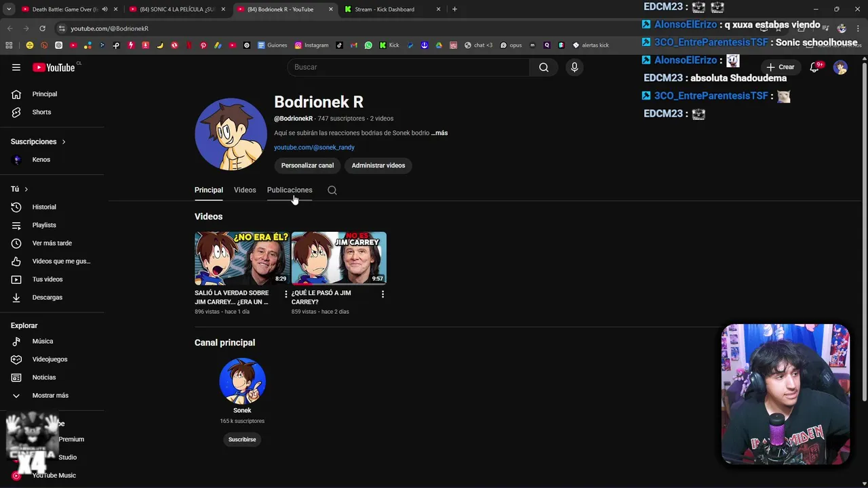Click the channel search magnifier icon
The height and width of the screenshot is (488, 868).
point(332,190)
